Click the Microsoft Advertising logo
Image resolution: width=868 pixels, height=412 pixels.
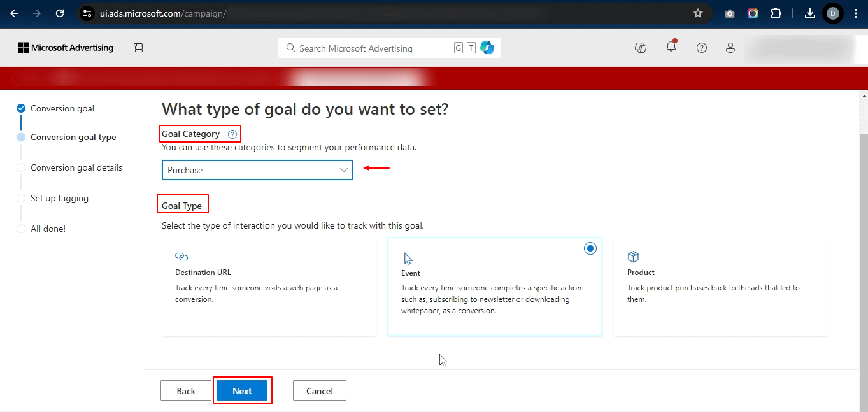pos(66,48)
